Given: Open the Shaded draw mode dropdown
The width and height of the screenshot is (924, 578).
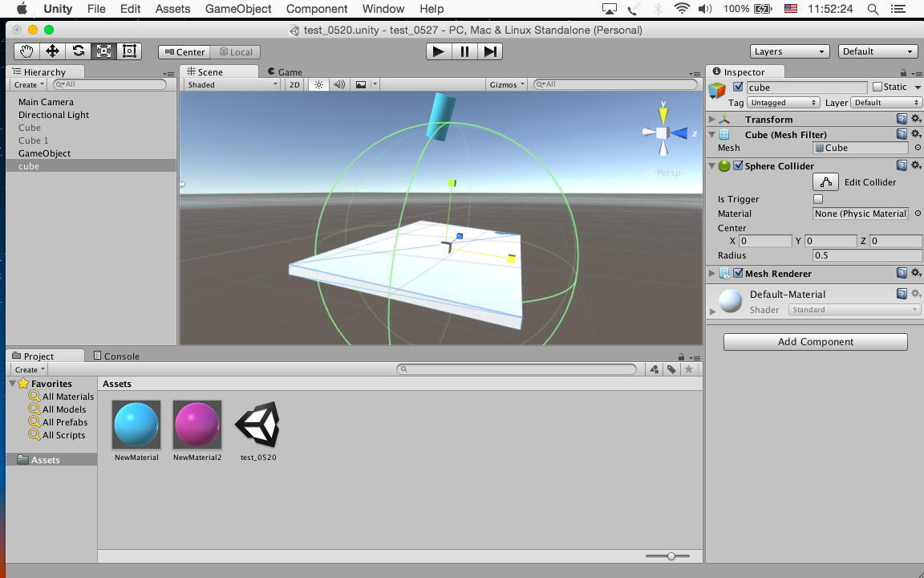Looking at the screenshot, I should pos(232,84).
